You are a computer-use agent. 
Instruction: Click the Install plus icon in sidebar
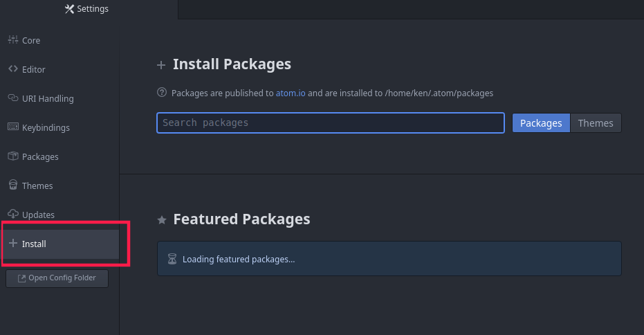(12, 244)
